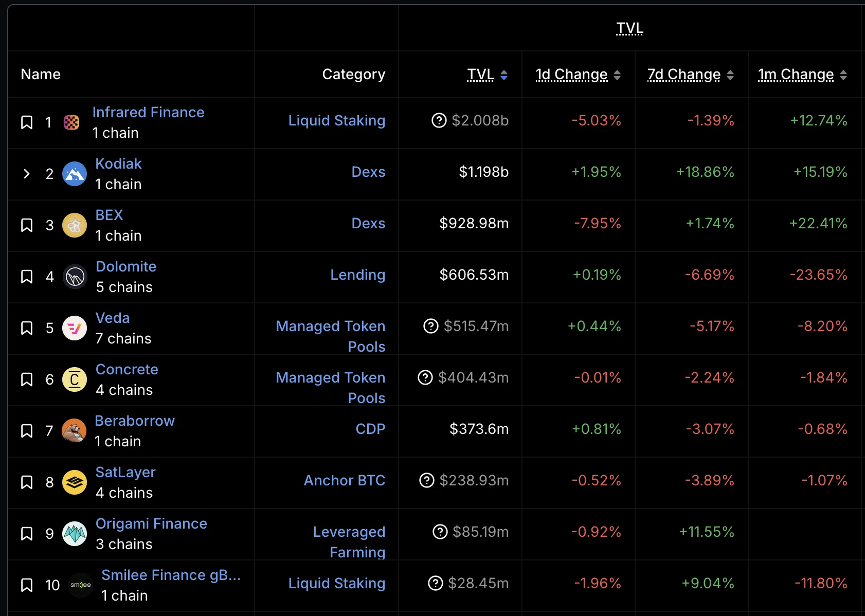Click the question mark icon beside $2.008b TVL
Screen dimensions: 865x616
(439, 120)
